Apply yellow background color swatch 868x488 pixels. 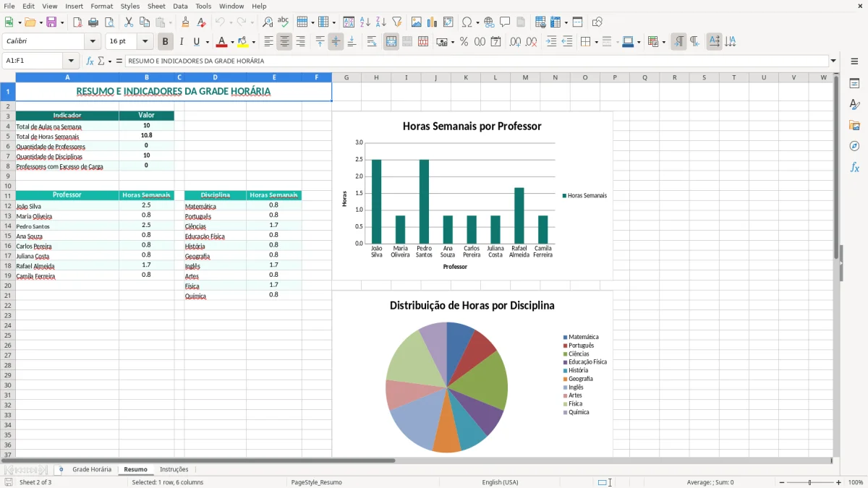pos(243,42)
